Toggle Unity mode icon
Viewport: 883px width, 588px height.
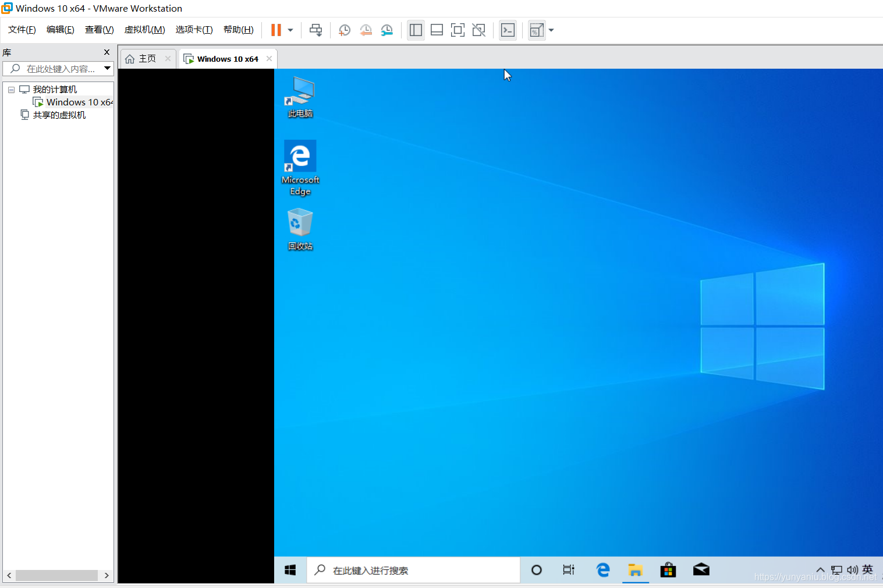pos(478,30)
